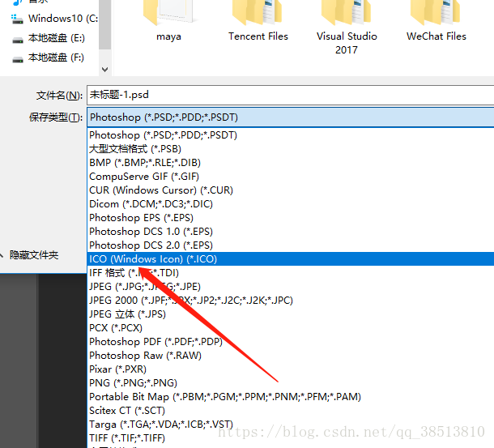Select Scitex CT (*.SCT) format

[291, 411]
